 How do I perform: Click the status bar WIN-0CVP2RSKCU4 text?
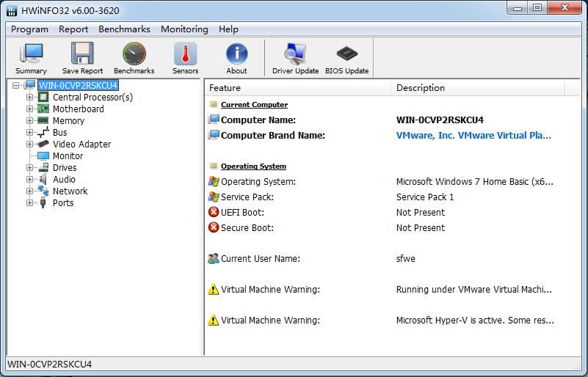[49, 365]
